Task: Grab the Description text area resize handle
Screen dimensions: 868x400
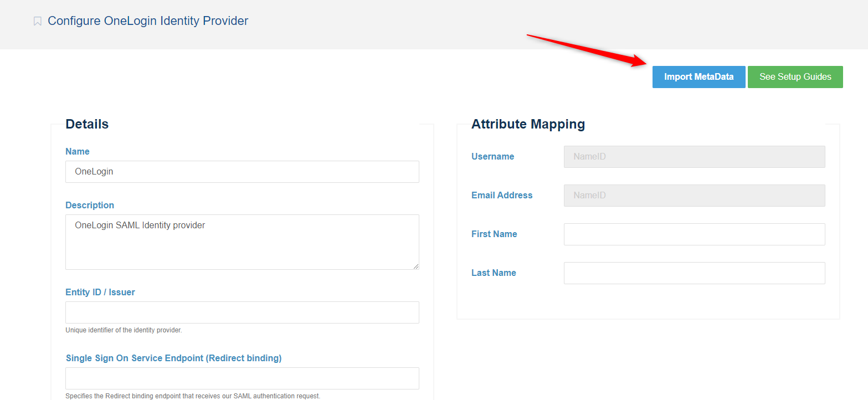Action: (415, 266)
